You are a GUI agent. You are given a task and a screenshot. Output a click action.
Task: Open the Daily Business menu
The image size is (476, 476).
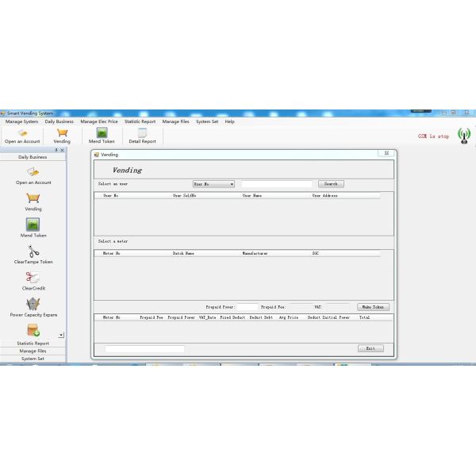(x=59, y=121)
